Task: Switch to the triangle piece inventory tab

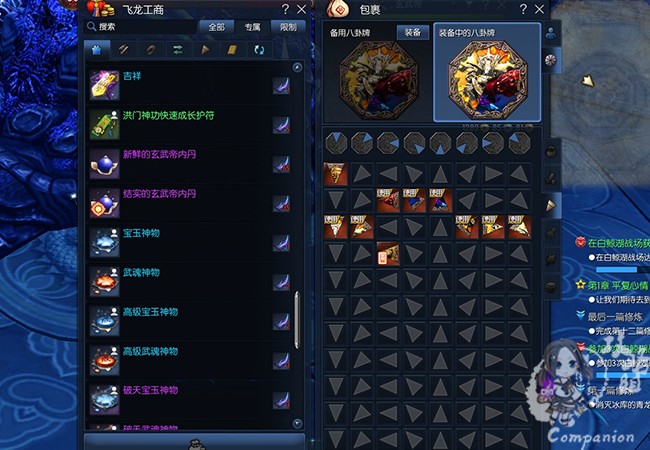Action: (551, 205)
